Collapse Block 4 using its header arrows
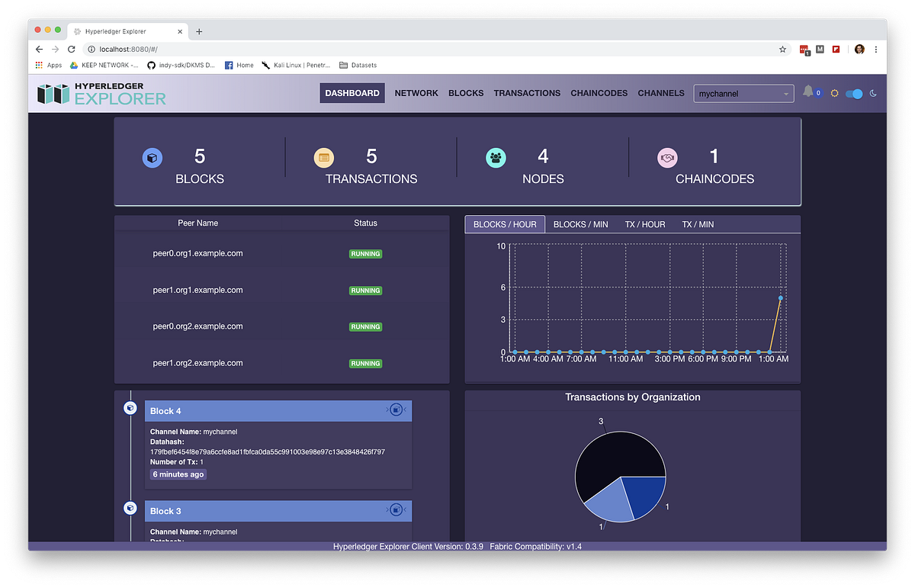The image size is (915, 588). (x=405, y=410)
